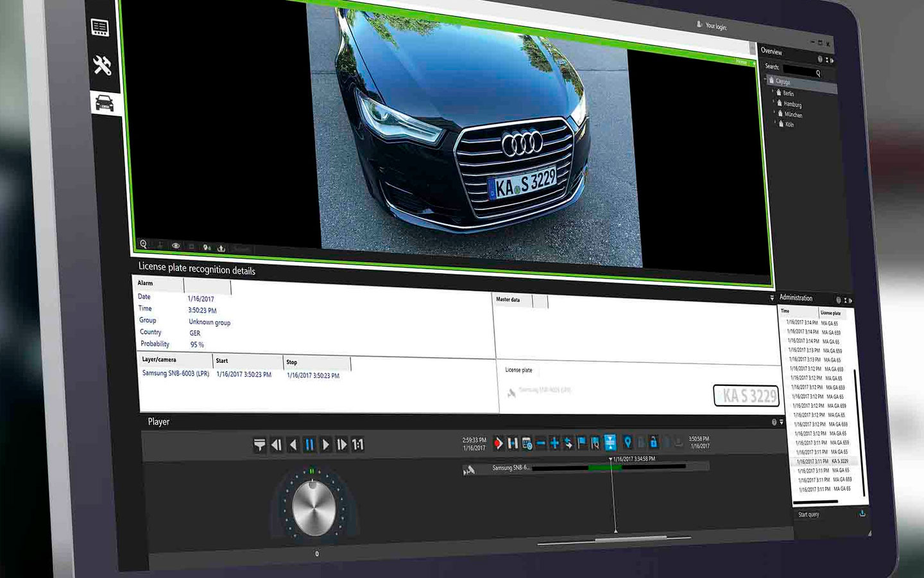
Task: Select Hamburg in the Overview tree
Action: click(x=792, y=104)
